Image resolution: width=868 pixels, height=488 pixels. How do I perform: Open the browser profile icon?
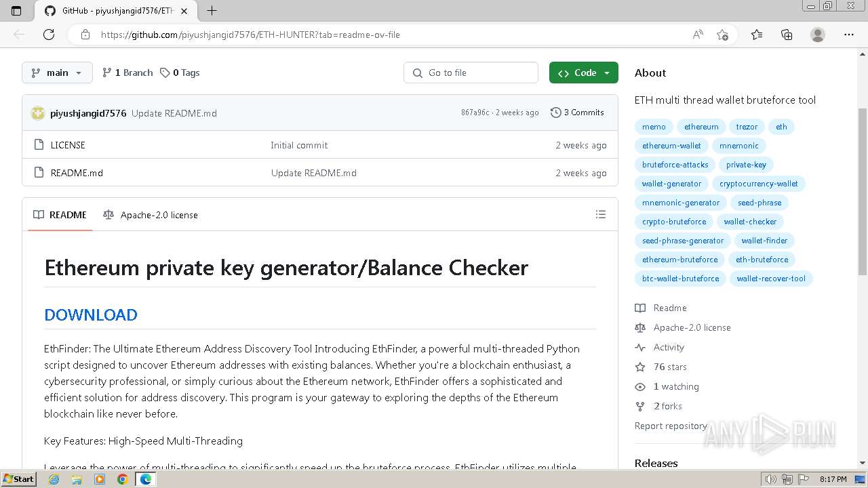tap(818, 35)
